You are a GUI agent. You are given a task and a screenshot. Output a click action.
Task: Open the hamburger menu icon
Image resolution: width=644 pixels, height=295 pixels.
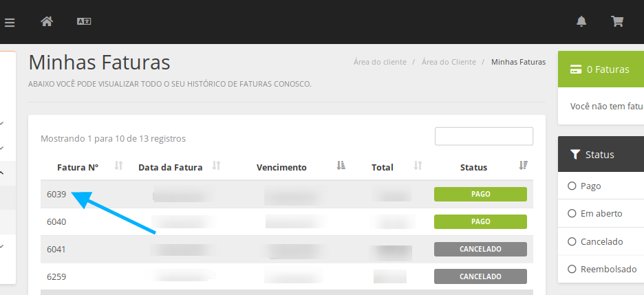tap(9, 22)
